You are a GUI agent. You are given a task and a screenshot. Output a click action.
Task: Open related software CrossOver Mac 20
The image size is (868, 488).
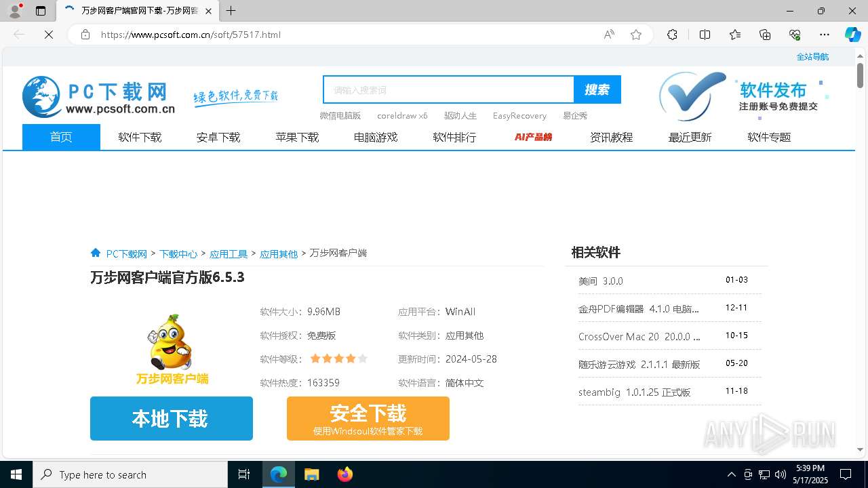639,336
